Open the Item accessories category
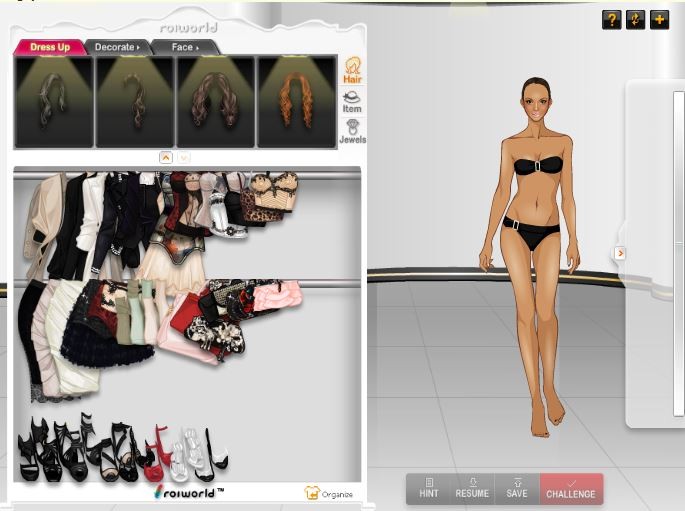Screen dimensions: 685x511 (352, 101)
